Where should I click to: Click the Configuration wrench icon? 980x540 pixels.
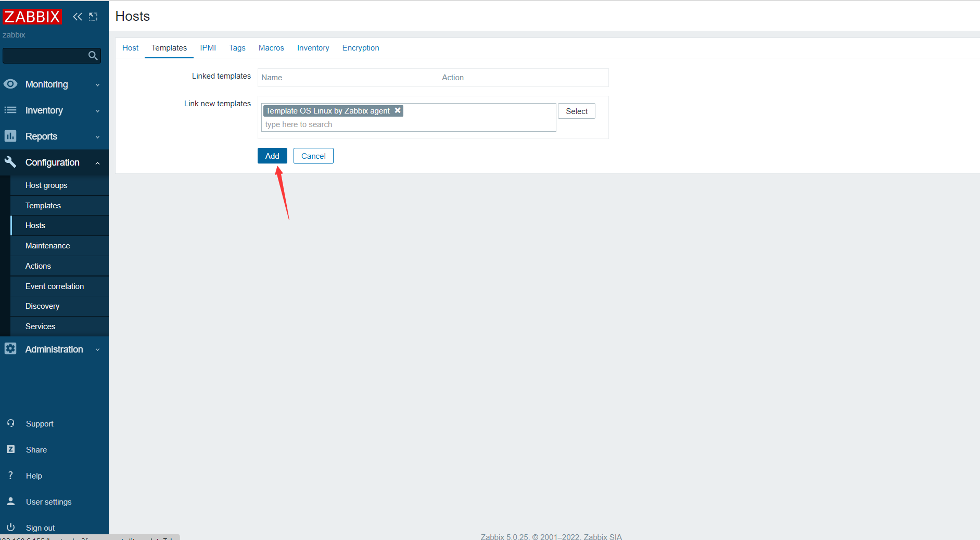10,162
